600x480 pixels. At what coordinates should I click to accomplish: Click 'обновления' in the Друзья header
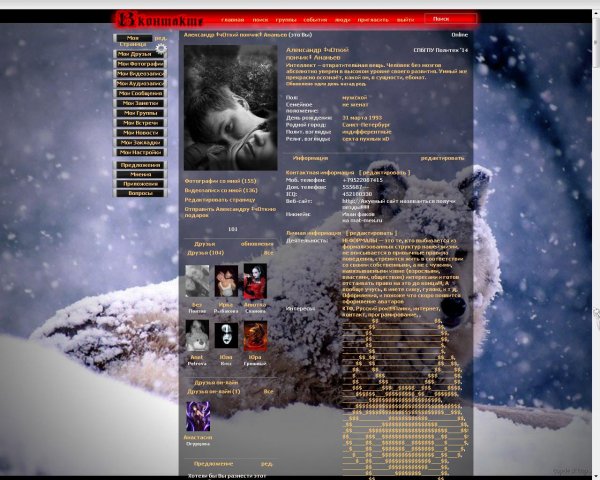tap(257, 244)
